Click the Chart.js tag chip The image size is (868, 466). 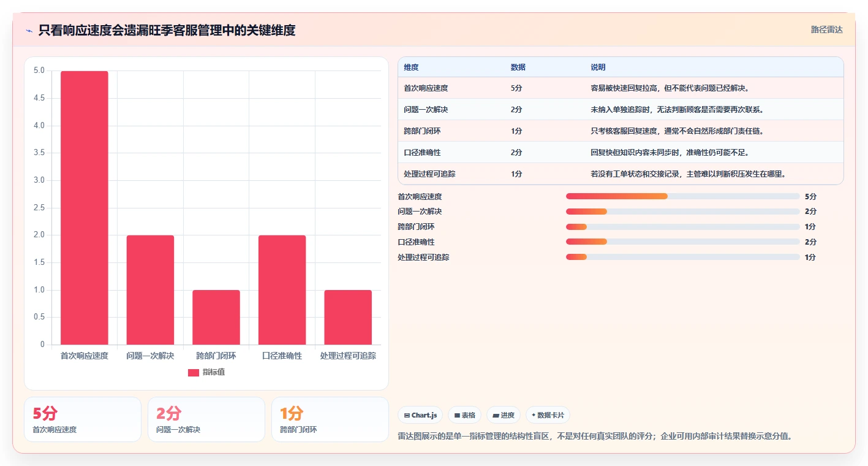(420, 415)
